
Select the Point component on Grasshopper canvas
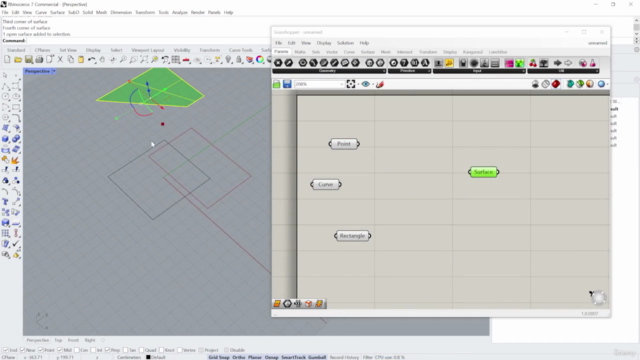344,144
